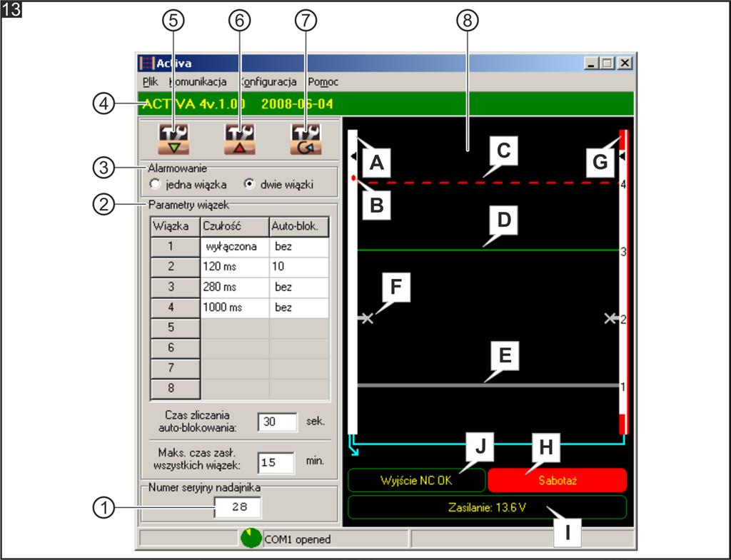Open the Konfiguracja menu

tap(268, 82)
